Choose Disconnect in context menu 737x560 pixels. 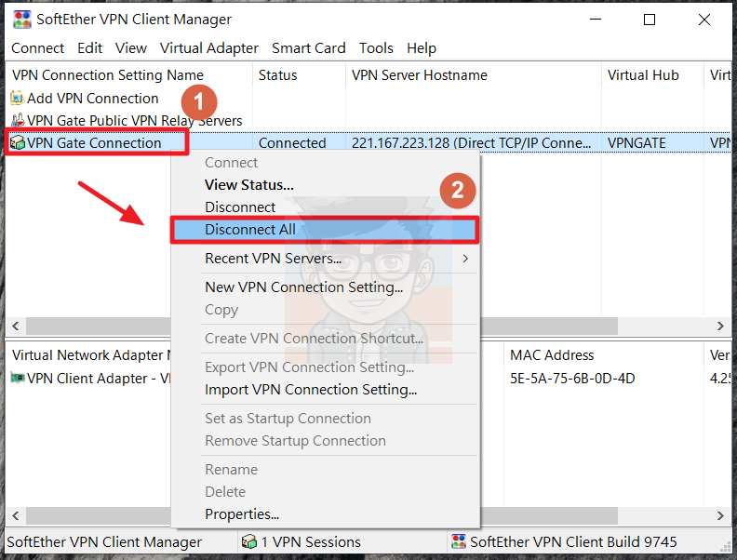326,207
